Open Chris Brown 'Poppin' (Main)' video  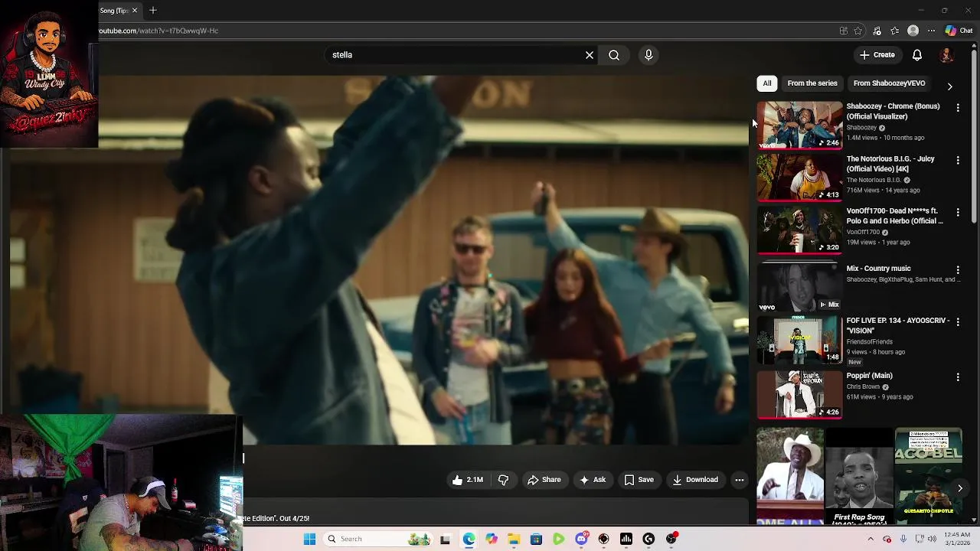[x=869, y=376]
